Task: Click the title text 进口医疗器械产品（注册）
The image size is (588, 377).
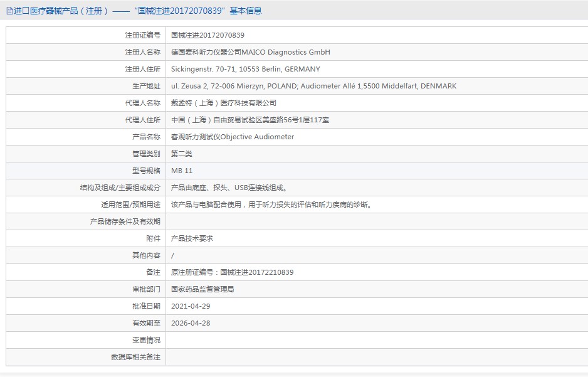Action: [x=61, y=11]
